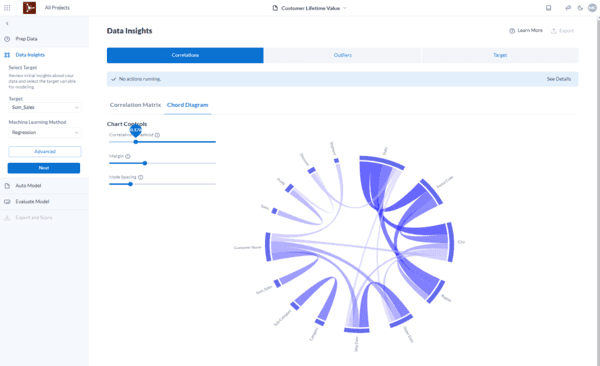
Task: Open the Target dropdown showing Sum_Sales
Action: [45, 108]
